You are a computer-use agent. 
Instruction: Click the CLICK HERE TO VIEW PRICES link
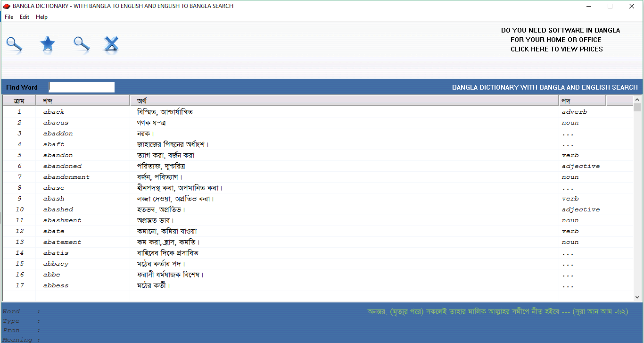coord(556,49)
